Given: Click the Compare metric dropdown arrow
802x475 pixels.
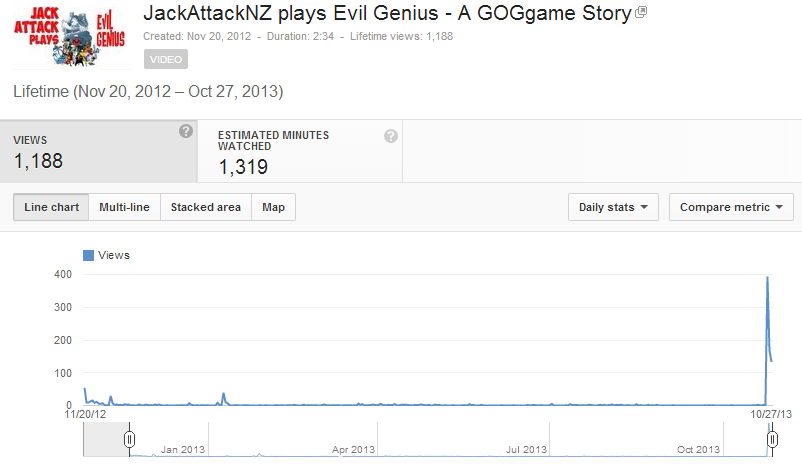Looking at the screenshot, I should (779, 207).
